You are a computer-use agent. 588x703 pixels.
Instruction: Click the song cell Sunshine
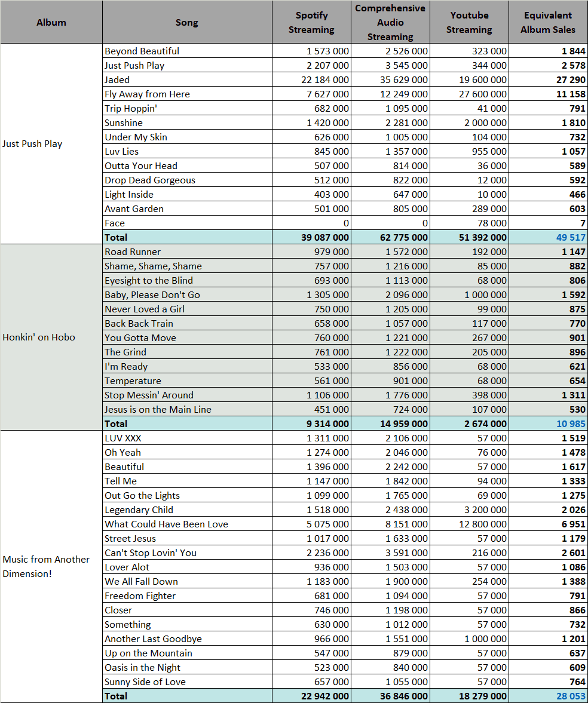click(x=187, y=123)
